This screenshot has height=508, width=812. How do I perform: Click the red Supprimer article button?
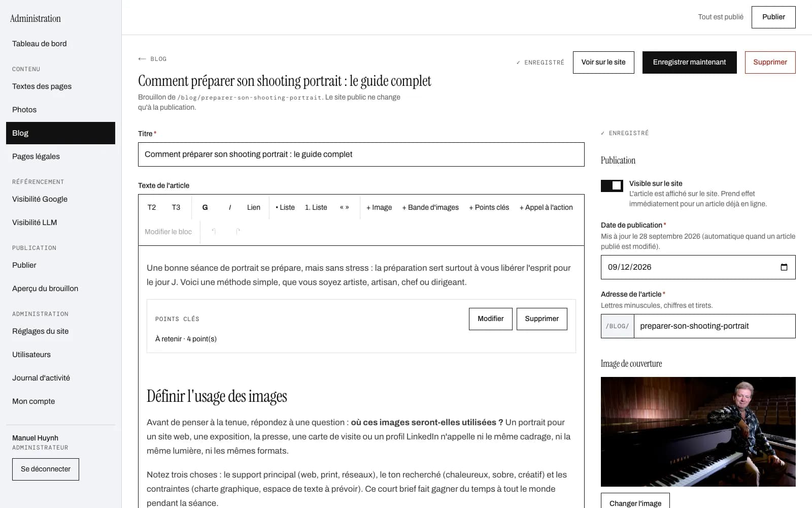[770, 62]
